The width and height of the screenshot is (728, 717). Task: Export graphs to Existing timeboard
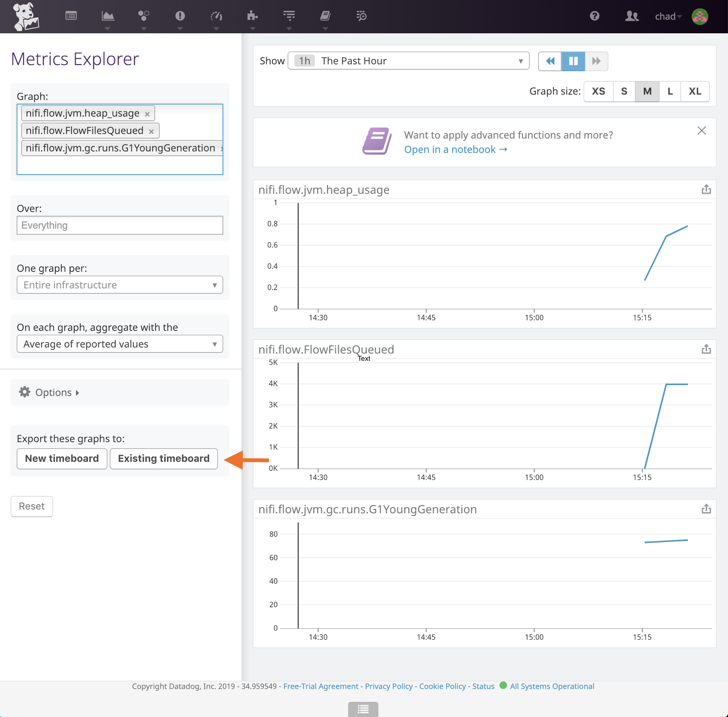[164, 458]
